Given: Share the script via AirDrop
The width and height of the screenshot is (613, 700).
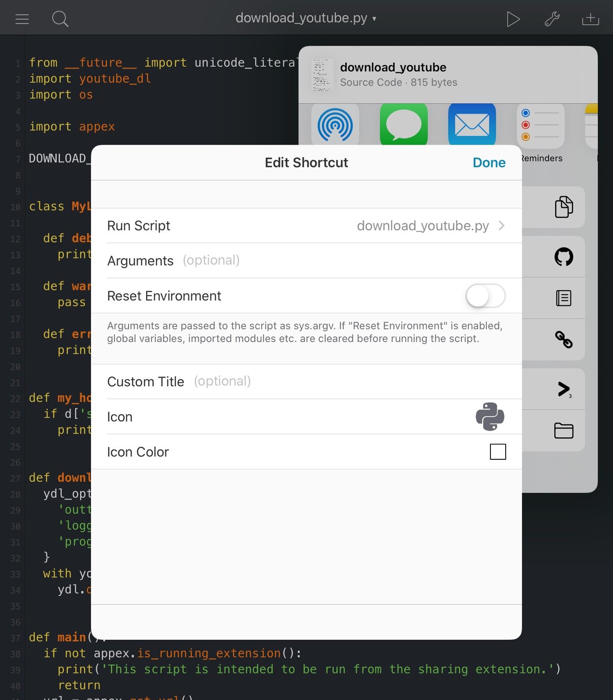Looking at the screenshot, I should click(335, 124).
